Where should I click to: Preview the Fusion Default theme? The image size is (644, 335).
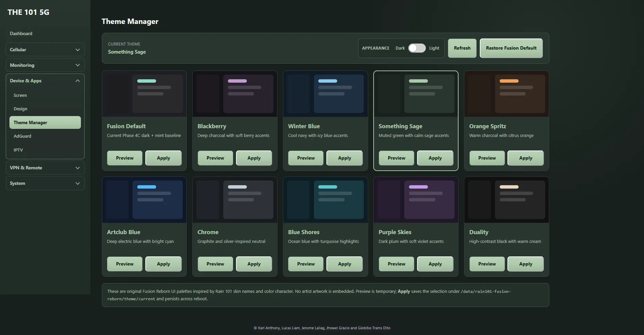125,158
